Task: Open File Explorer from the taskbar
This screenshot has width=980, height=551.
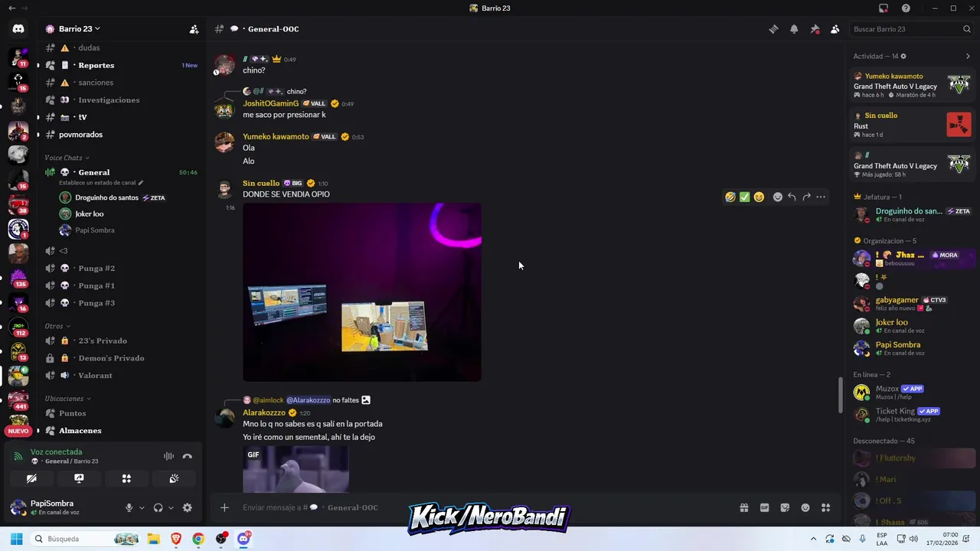Action: pyautogui.click(x=153, y=539)
